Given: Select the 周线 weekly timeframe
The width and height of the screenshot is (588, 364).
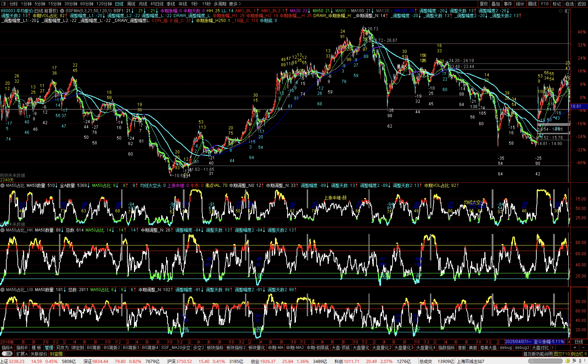Looking at the screenshot, I should click(x=131, y=4).
